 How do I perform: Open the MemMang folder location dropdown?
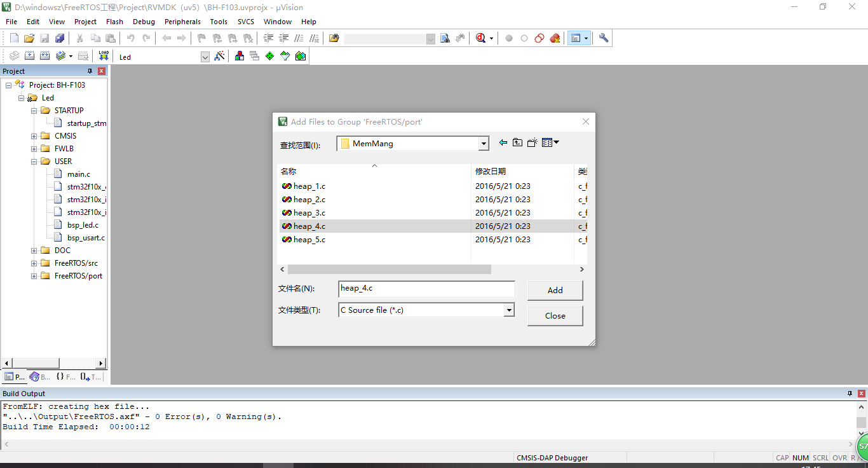click(x=484, y=143)
